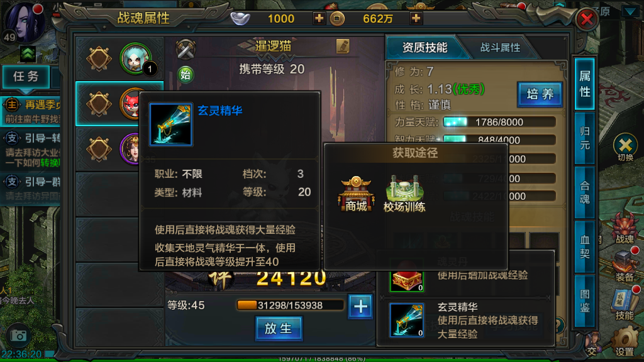Click the 培养 cultivate button

[x=540, y=94]
